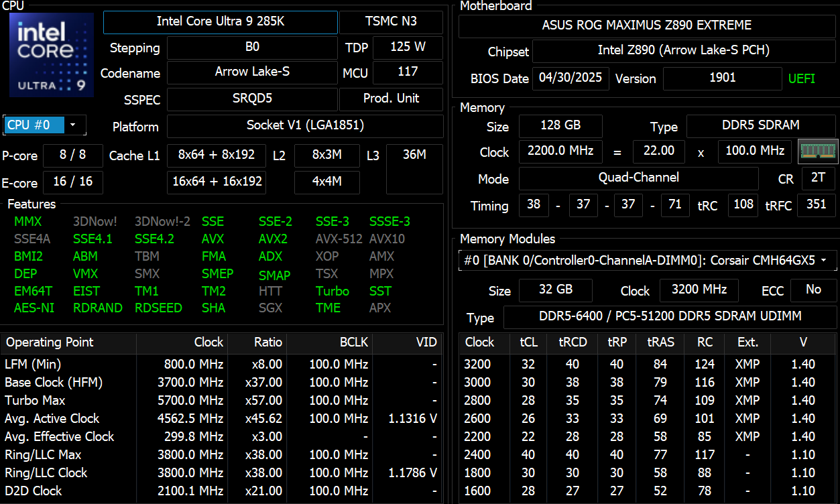Screen dimensions: 840x504
Task: Select the Intel Core Ultra 9 285K name field
Action: (x=220, y=22)
